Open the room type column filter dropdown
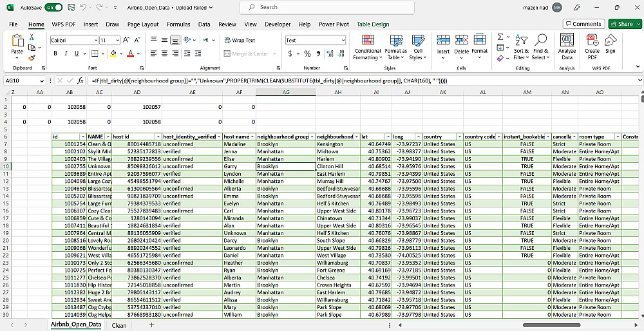 coord(618,137)
